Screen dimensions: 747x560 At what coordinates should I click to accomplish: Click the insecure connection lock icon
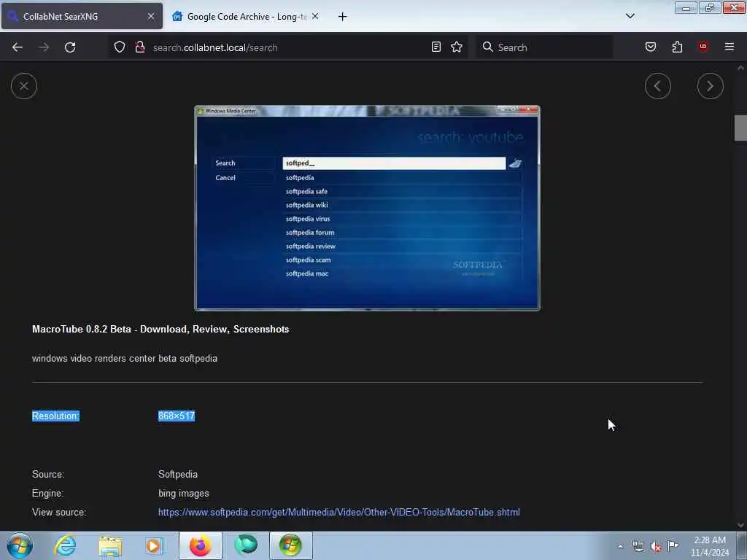139,47
